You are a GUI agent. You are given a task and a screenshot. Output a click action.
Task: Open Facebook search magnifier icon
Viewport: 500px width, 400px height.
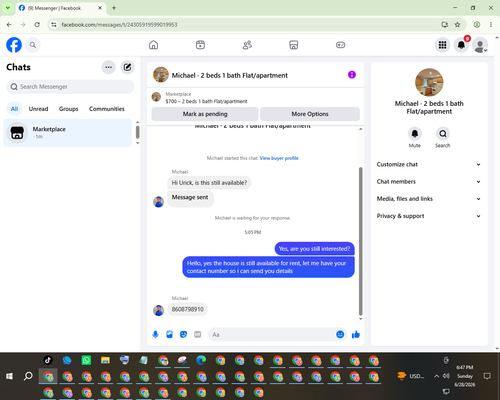coord(33,45)
